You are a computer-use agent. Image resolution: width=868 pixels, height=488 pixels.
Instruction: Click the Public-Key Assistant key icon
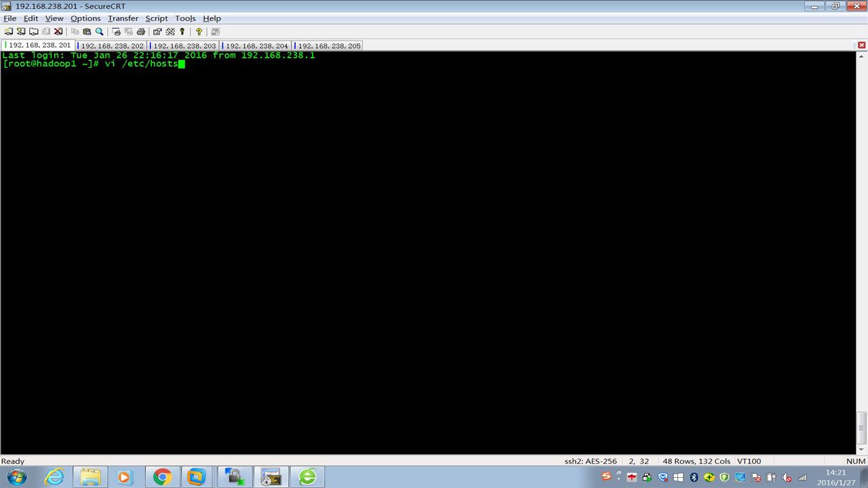[182, 31]
